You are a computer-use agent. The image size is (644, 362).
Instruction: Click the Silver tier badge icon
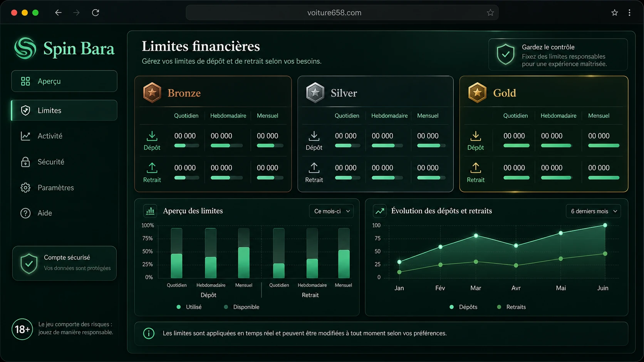coord(315,93)
